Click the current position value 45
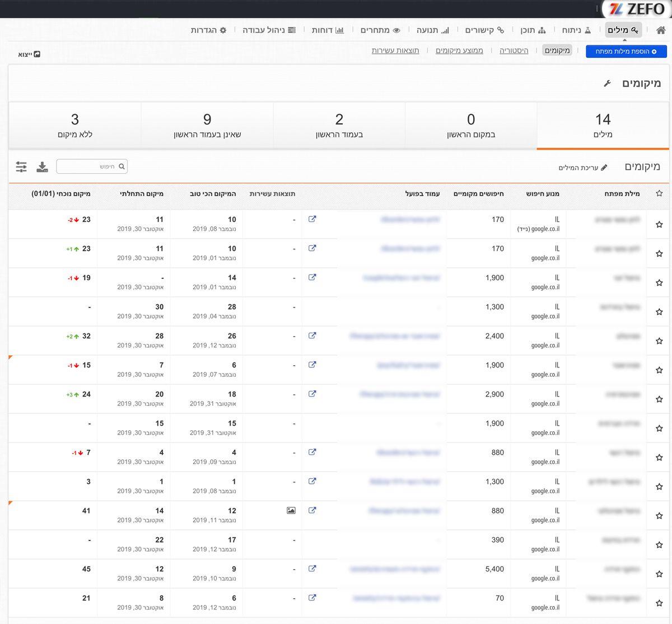Screen dimensions: 672x624 86,569
